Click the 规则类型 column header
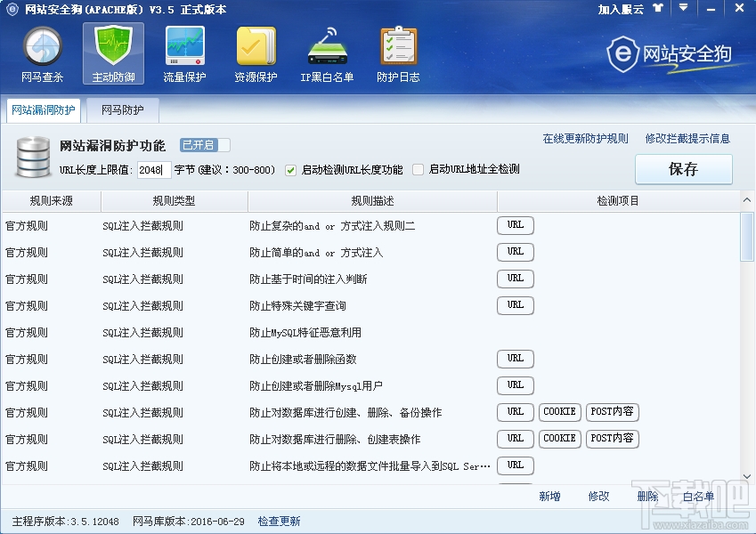 pos(174,201)
